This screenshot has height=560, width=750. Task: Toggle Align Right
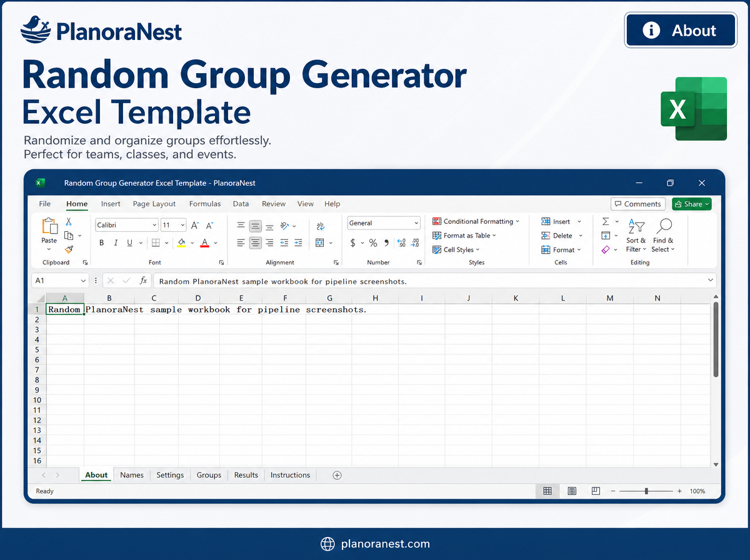(269, 243)
